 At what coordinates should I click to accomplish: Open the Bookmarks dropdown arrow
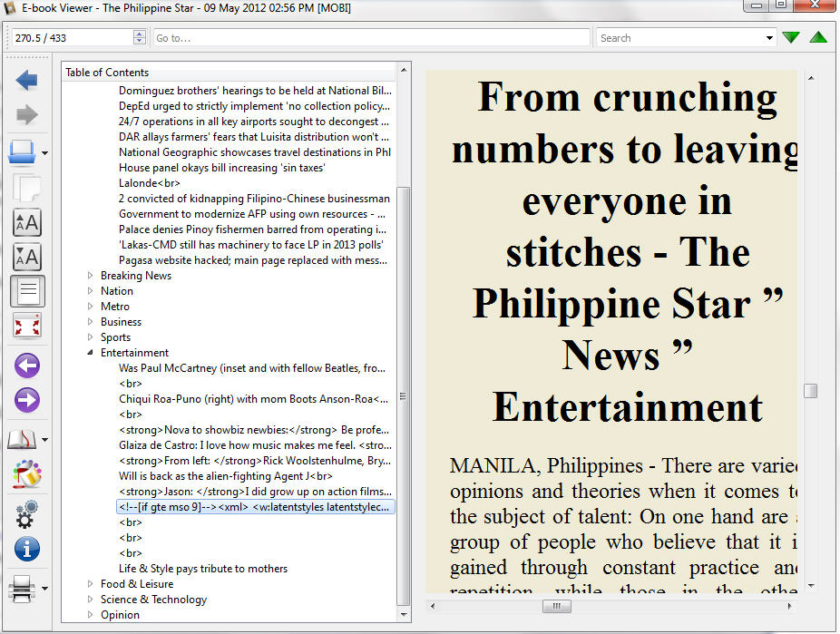45,440
